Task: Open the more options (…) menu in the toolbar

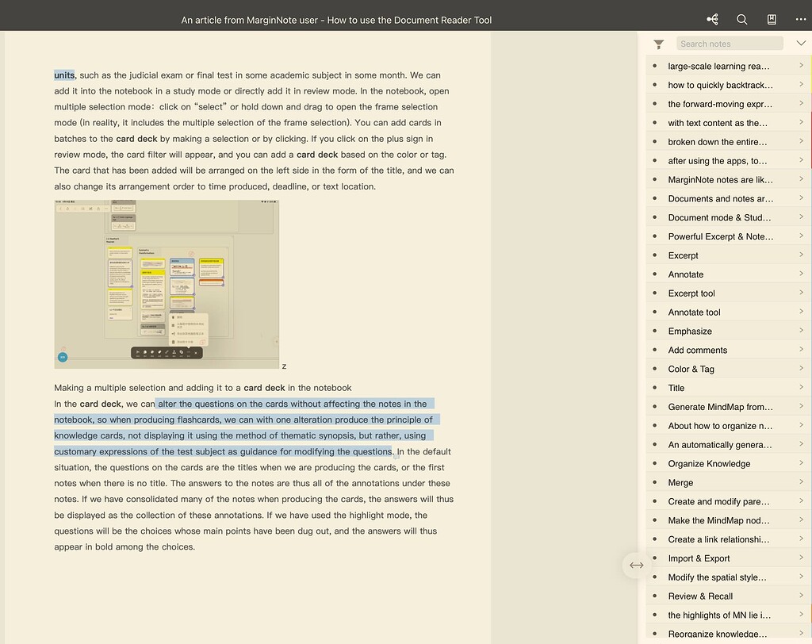Action: click(799, 18)
